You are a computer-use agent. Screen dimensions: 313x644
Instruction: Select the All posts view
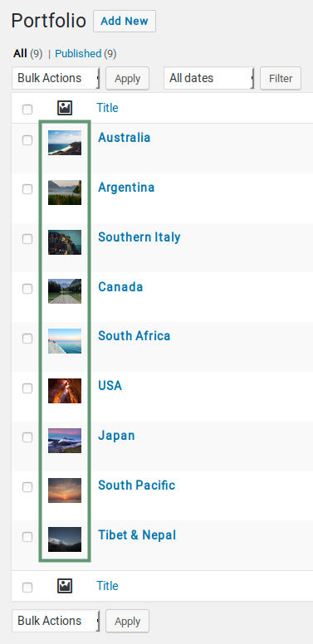[x=20, y=54]
